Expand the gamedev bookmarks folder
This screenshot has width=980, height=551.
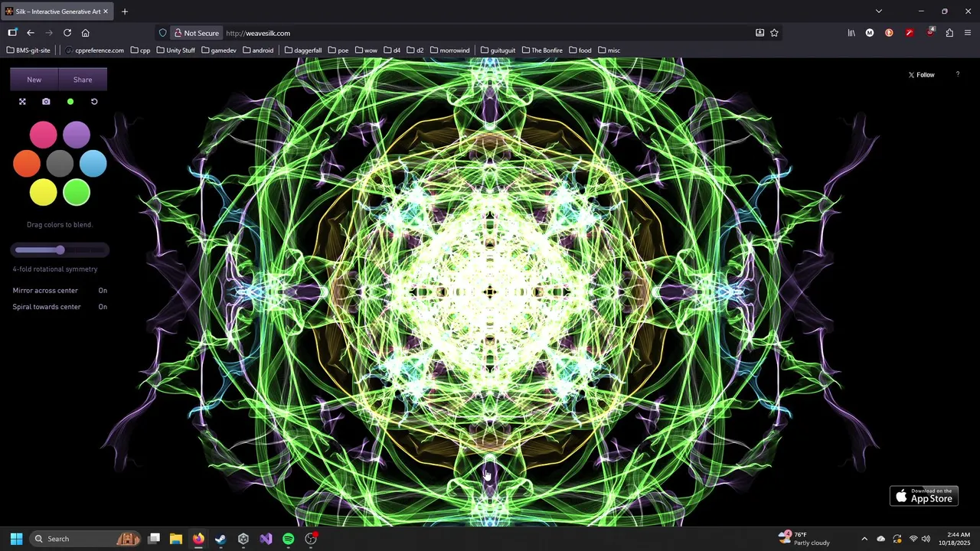pos(218,51)
